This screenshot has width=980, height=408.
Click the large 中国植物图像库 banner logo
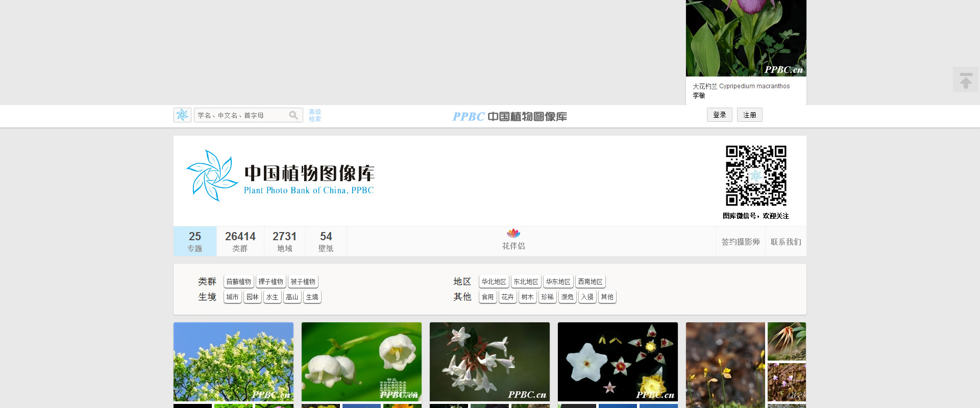[x=281, y=176]
